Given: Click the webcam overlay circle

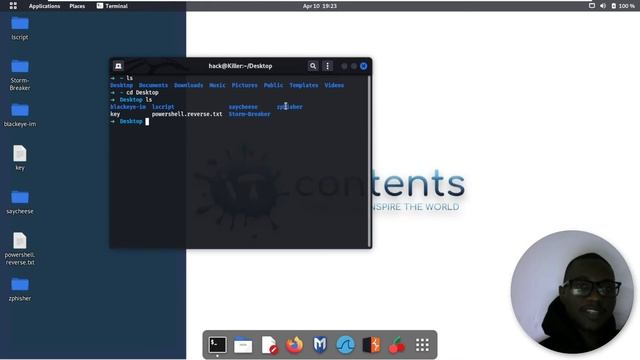Looking at the screenshot, I should click(x=572, y=292).
